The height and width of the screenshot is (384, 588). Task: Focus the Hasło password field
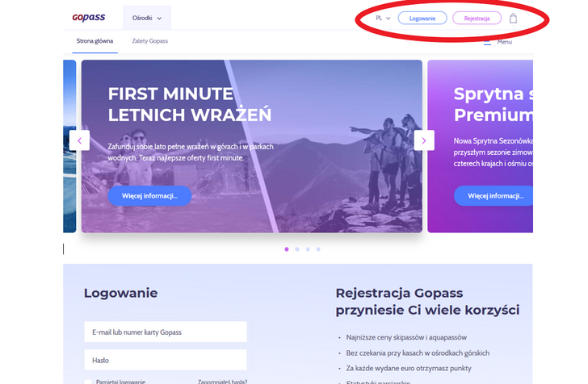166,360
